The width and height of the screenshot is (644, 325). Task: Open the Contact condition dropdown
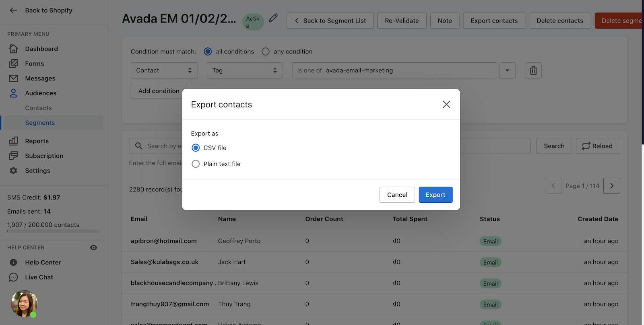point(164,70)
